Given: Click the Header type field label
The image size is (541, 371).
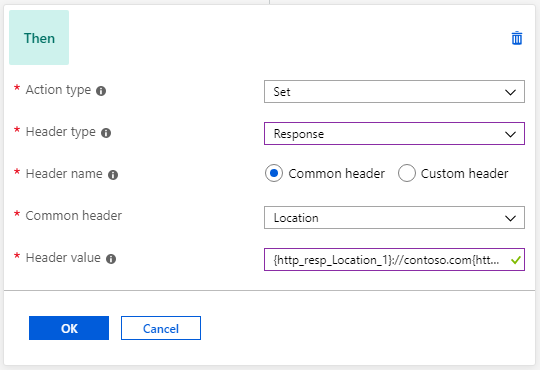Looking at the screenshot, I should click(x=61, y=132).
